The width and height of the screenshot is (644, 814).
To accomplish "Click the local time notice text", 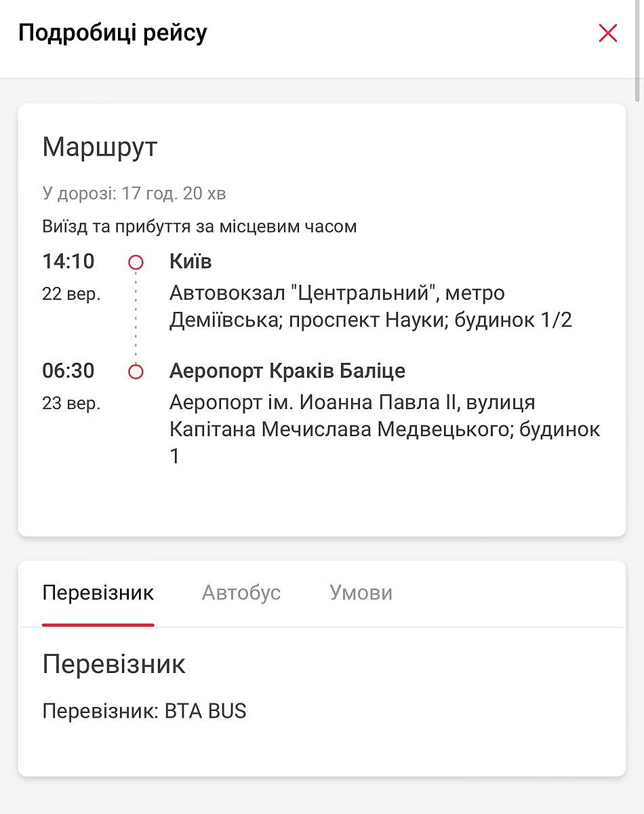I will (x=199, y=226).
